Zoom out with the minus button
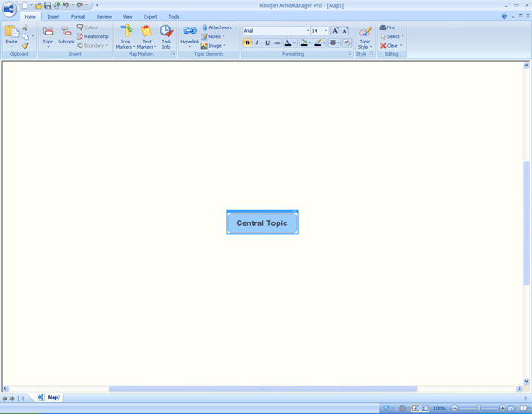 [x=454, y=408]
